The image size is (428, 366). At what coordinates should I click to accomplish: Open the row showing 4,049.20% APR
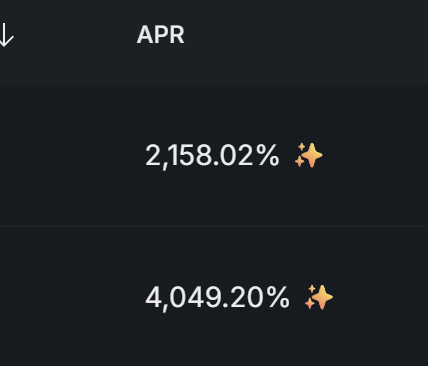(214, 296)
